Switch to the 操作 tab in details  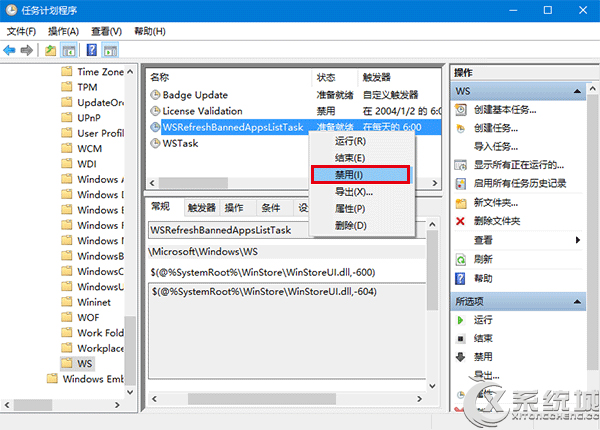pos(234,208)
